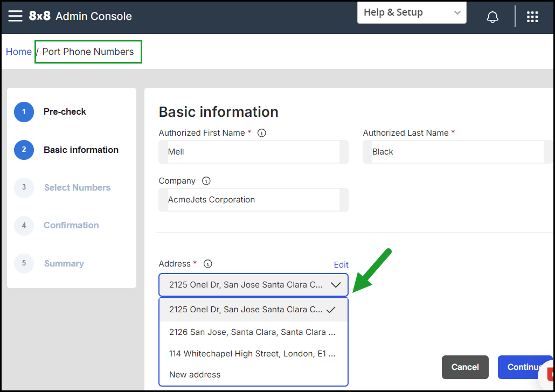
Task: Click the Basic information heading
Action: click(x=218, y=112)
